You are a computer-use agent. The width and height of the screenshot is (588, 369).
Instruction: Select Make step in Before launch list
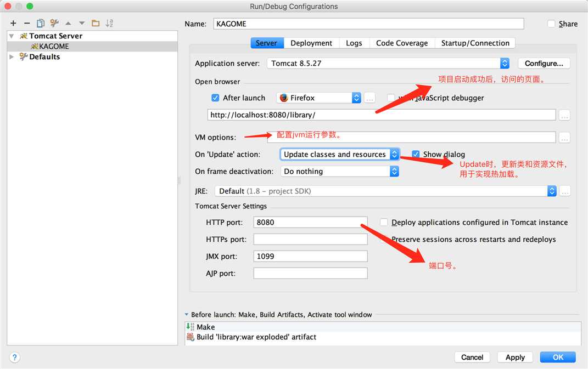[383, 327]
